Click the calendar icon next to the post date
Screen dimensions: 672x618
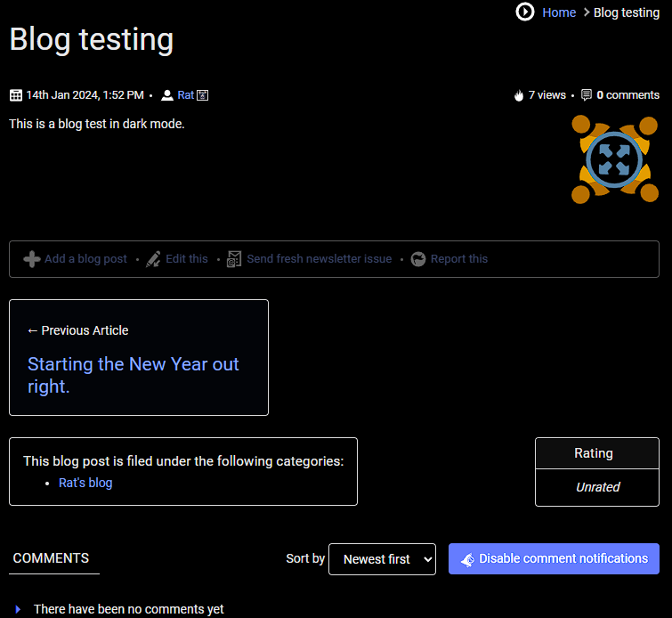click(16, 95)
